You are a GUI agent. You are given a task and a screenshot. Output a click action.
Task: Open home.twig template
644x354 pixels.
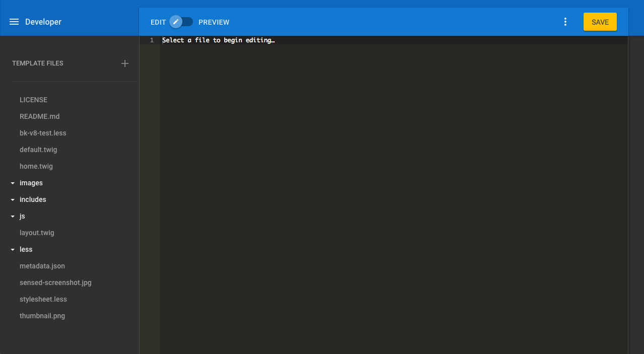(x=36, y=166)
